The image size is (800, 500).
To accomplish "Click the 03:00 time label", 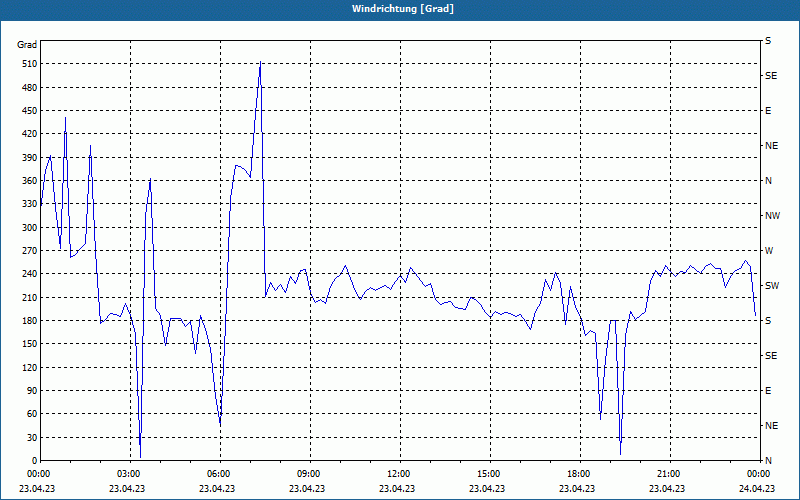I will point(128,474).
